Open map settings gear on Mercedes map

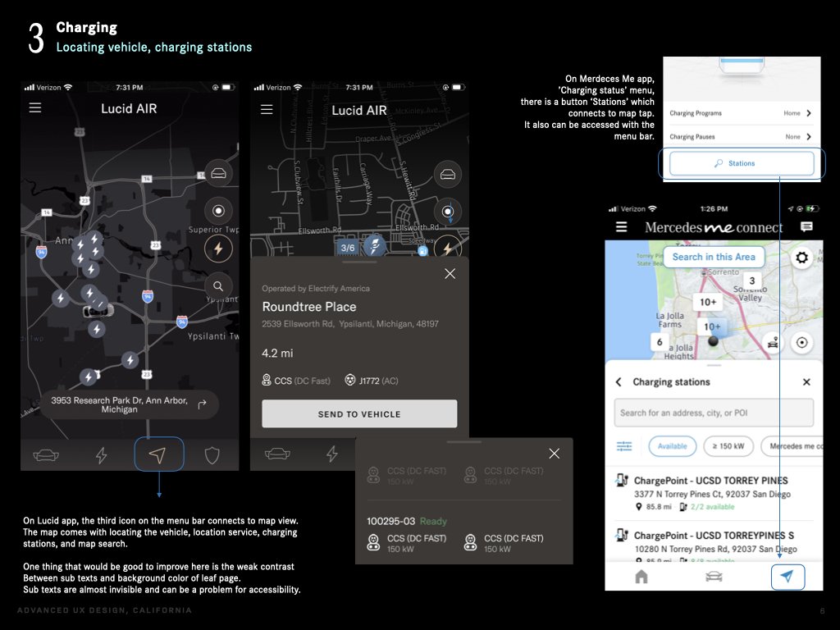(x=802, y=258)
